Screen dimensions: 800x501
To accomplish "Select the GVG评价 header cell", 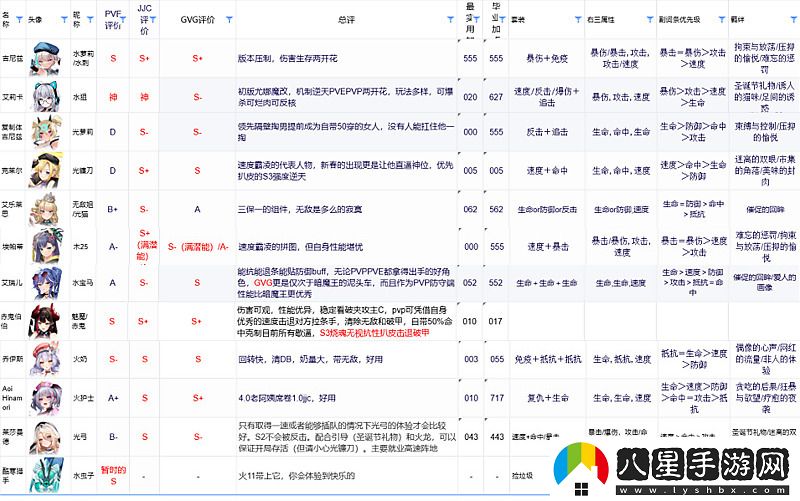I will pos(197,20).
